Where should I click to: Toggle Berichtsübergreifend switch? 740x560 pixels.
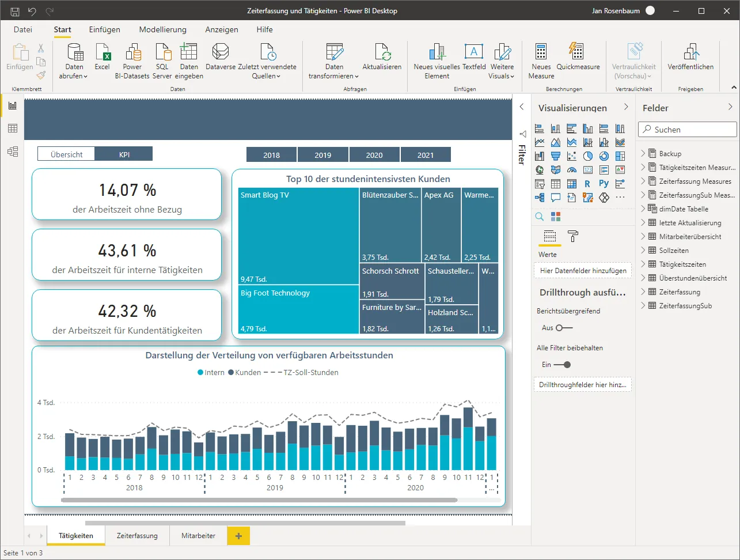[x=564, y=328]
